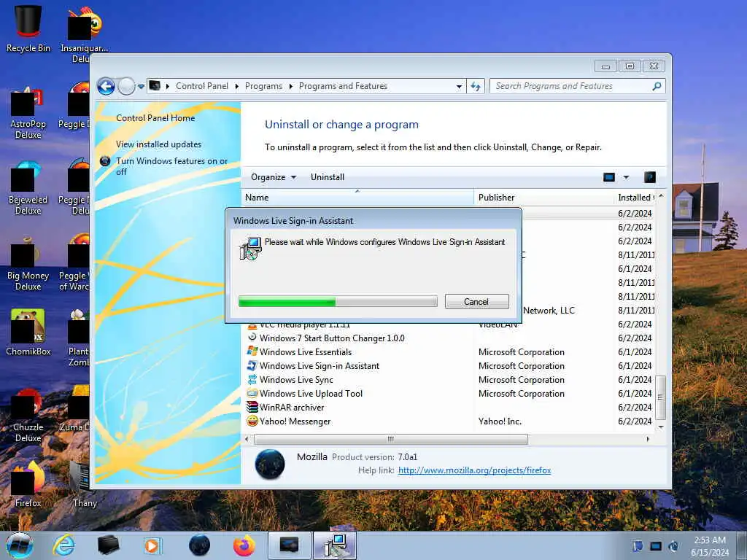Select Windows Live Upload Tool entry

pos(311,393)
